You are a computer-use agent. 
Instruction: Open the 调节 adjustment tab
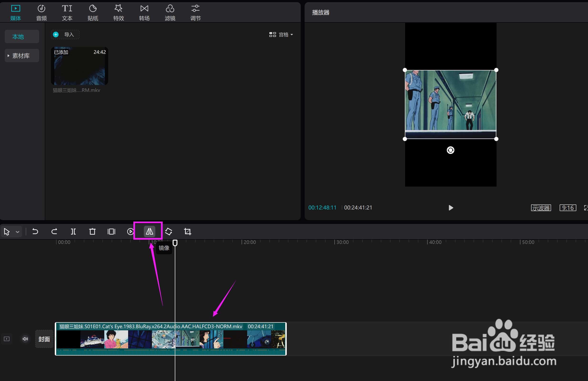pos(196,12)
